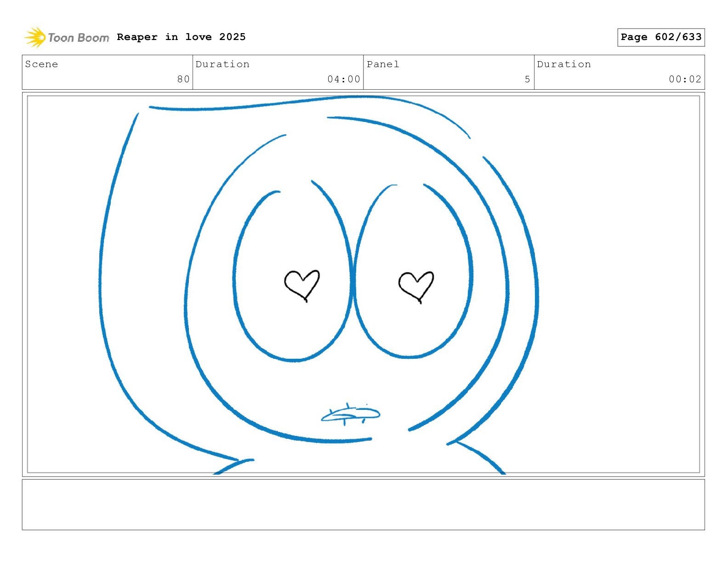Click the 'Page 602/633' box
Image resolution: width=728 pixels, height=563 pixels.
click(661, 37)
